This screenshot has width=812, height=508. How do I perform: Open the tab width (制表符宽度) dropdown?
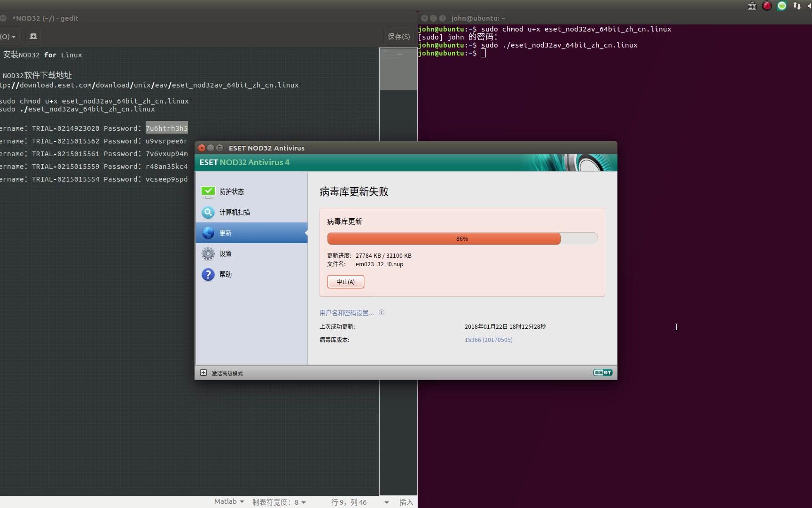click(279, 502)
